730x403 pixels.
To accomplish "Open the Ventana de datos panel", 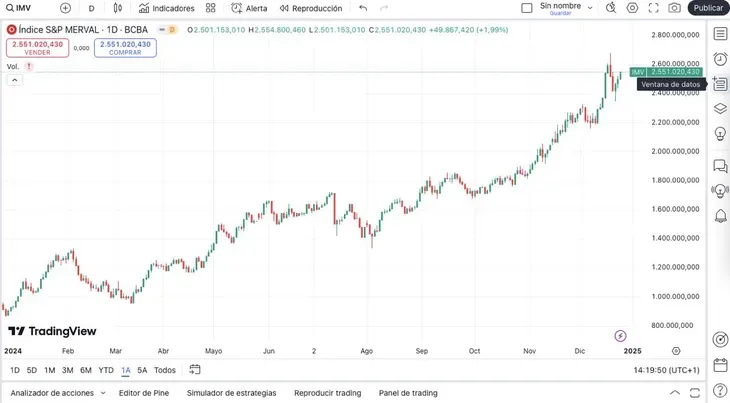I will [x=720, y=84].
